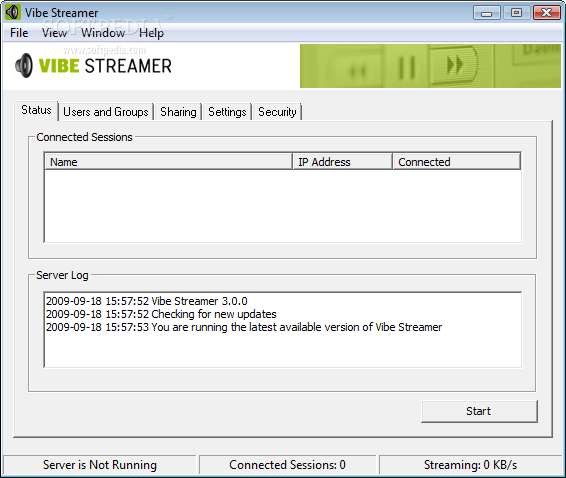Open the Window menu
Screen dimensions: 566x478
[103, 33]
